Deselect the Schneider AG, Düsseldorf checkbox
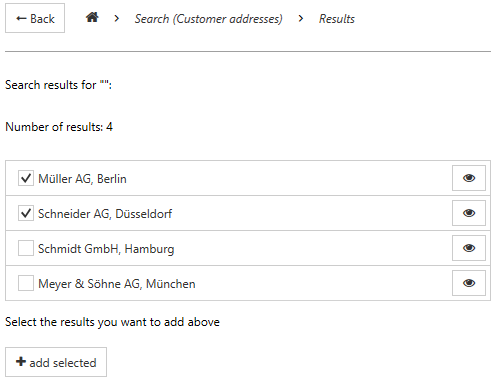This screenshot has width=495, height=383. tap(26, 213)
